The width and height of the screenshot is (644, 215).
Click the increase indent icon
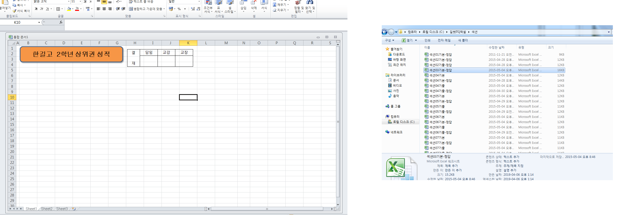pos(123,9)
